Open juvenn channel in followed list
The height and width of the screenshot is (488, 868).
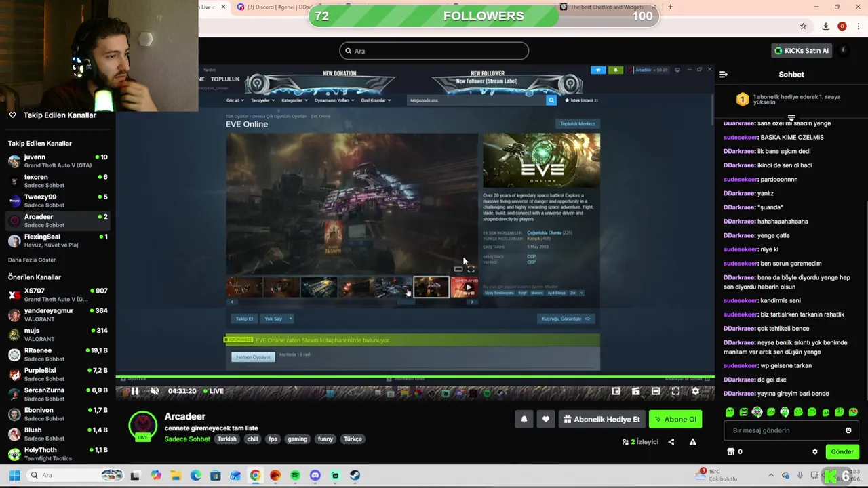pos(58,161)
